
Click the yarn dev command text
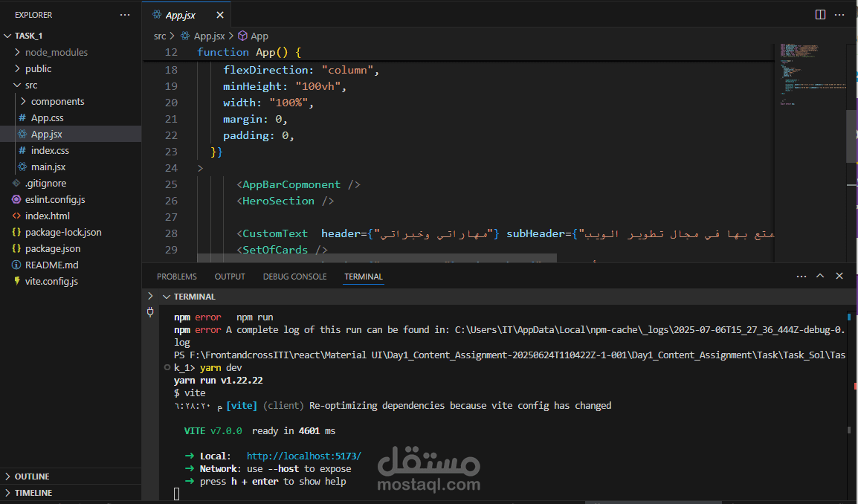[221, 368]
